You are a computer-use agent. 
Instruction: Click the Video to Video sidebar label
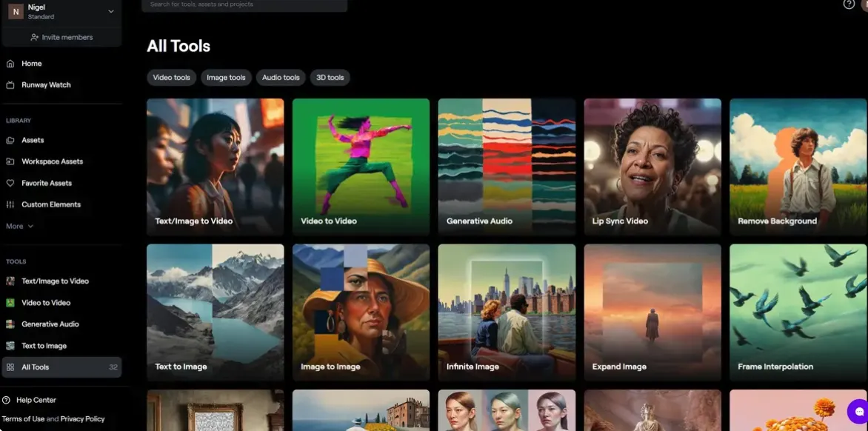(x=46, y=303)
